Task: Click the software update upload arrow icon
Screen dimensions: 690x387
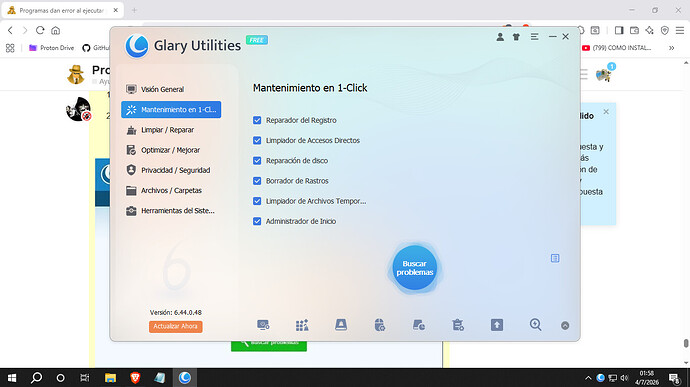Action: pos(497,325)
